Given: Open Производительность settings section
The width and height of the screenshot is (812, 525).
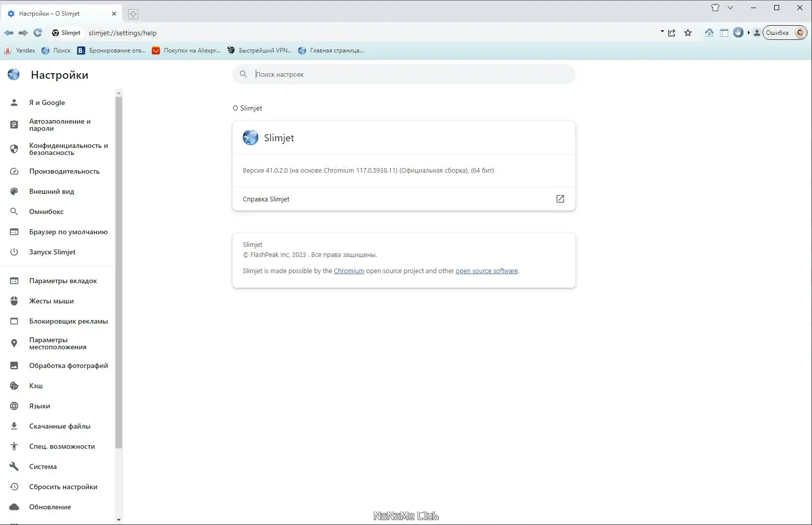Looking at the screenshot, I should [57, 171].
